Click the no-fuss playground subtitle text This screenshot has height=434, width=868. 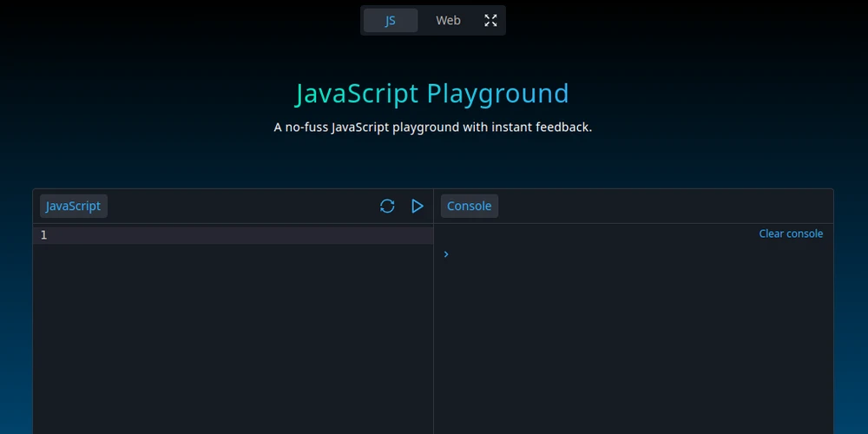[x=433, y=128]
